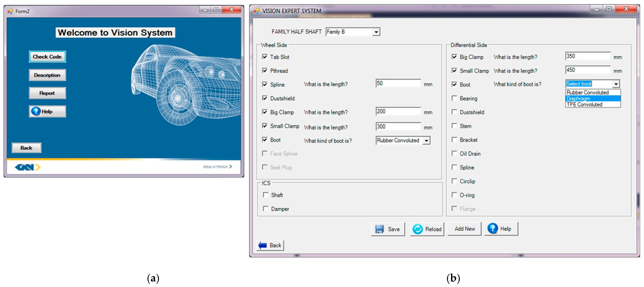
Task: Click the Vision Expert System title bar icon
Action: pyautogui.click(x=256, y=11)
